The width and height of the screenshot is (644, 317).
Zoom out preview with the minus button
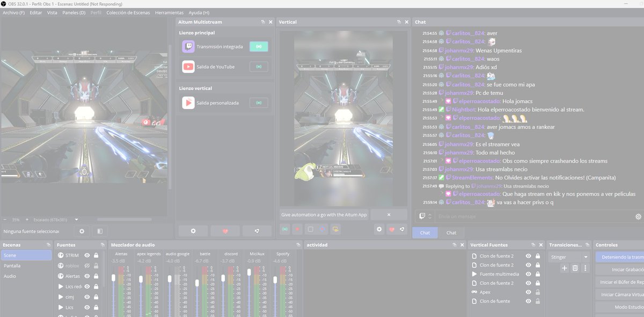(5, 220)
